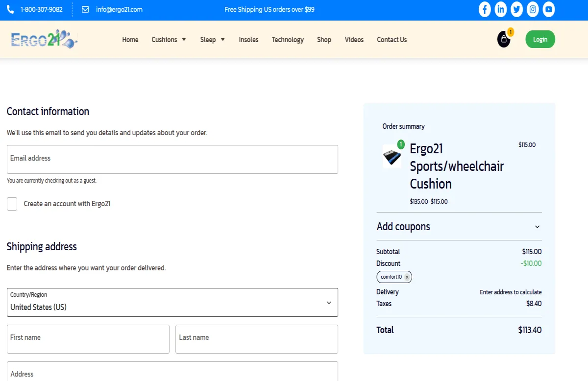
Task: Remove the comfort10 coupon
Action: [x=407, y=277]
